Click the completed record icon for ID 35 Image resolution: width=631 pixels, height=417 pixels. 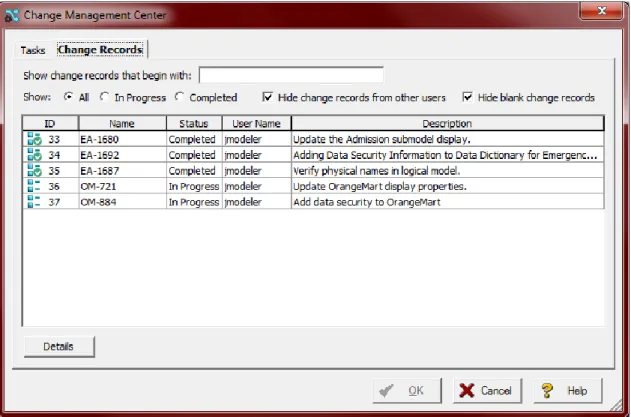pos(35,171)
